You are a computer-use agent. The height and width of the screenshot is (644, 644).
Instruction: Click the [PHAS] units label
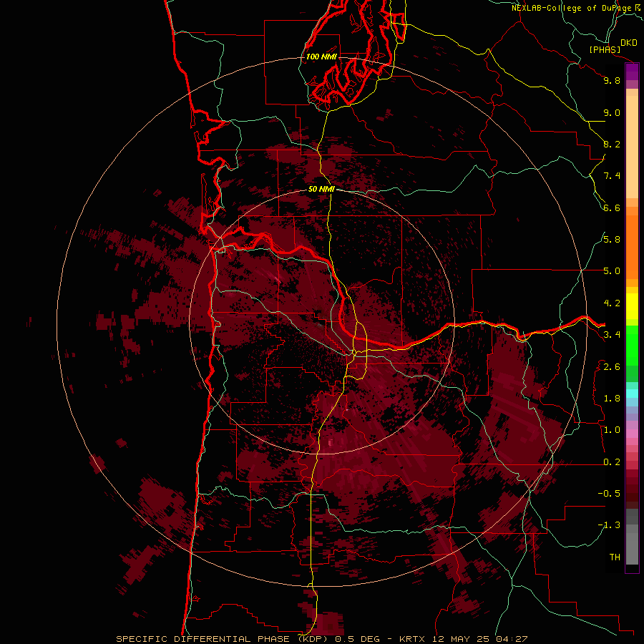tap(605, 49)
